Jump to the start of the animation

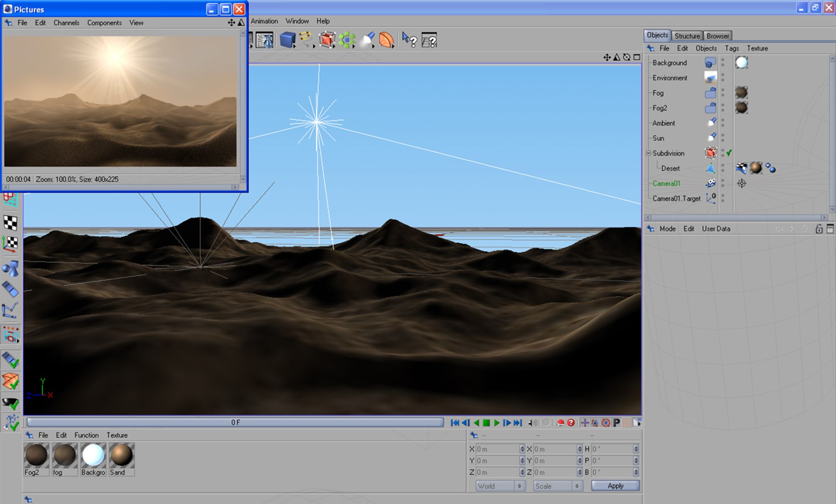pyautogui.click(x=455, y=423)
